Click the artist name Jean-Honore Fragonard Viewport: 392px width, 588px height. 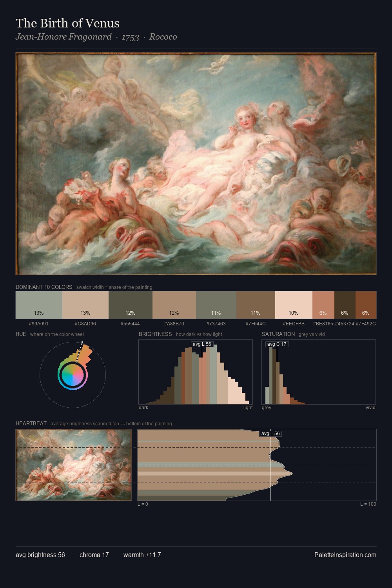[x=64, y=37]
